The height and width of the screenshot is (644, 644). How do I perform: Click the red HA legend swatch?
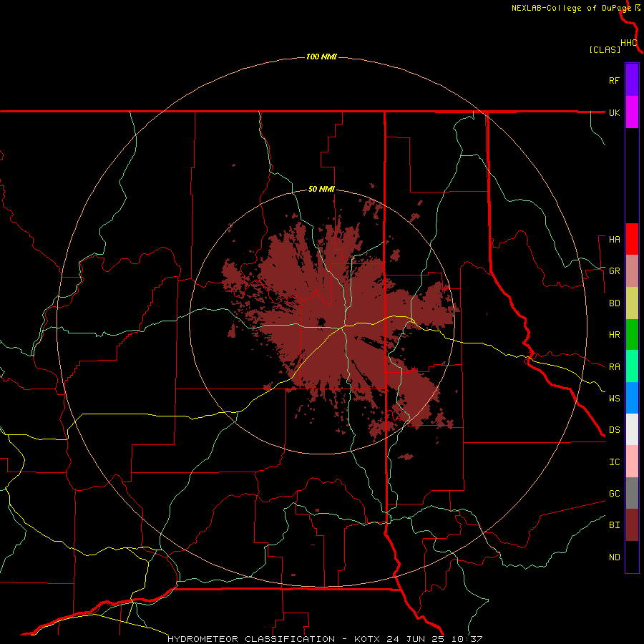[x=632, y=239]
